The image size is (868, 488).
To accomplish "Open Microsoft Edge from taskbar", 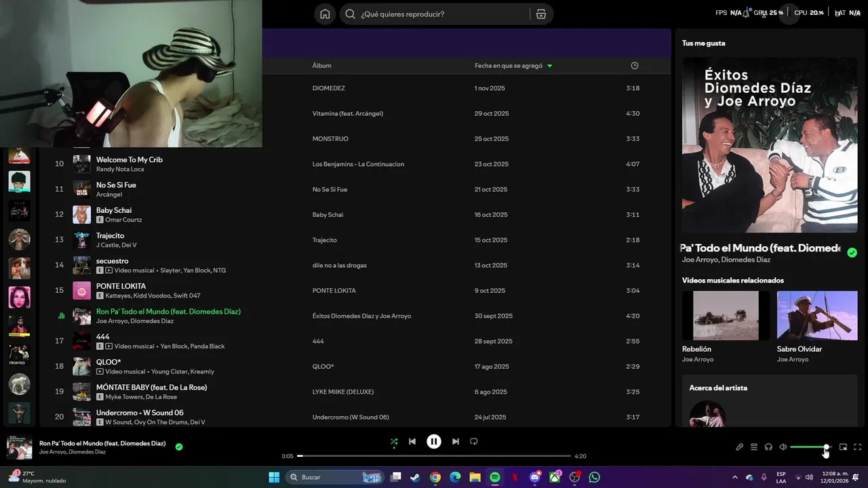I will pyautogui.click(x=455, y=477).
